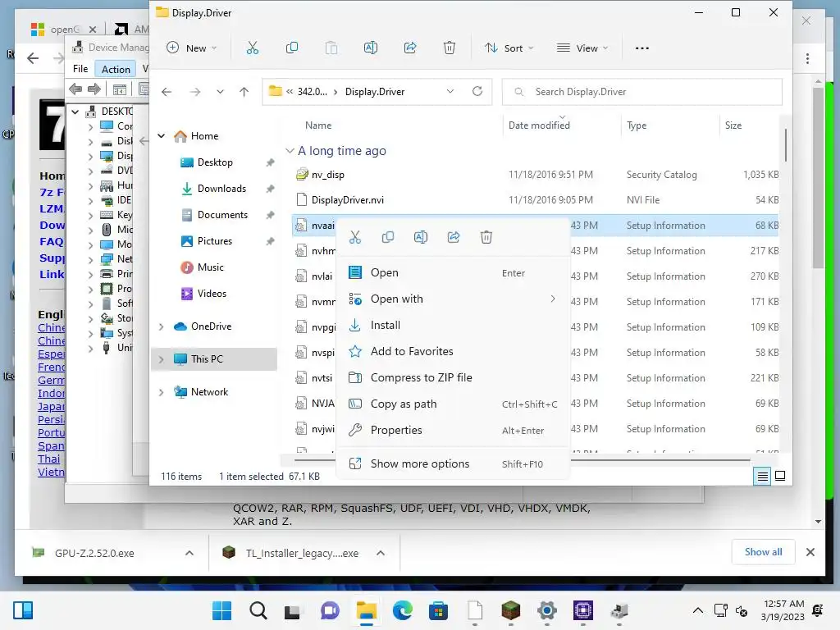Click file list vertical scrollbar

(785, 144)
